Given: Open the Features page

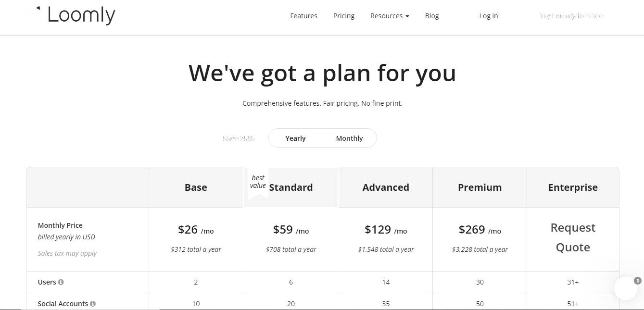Looking at the screenshot, I should (303, 15).
